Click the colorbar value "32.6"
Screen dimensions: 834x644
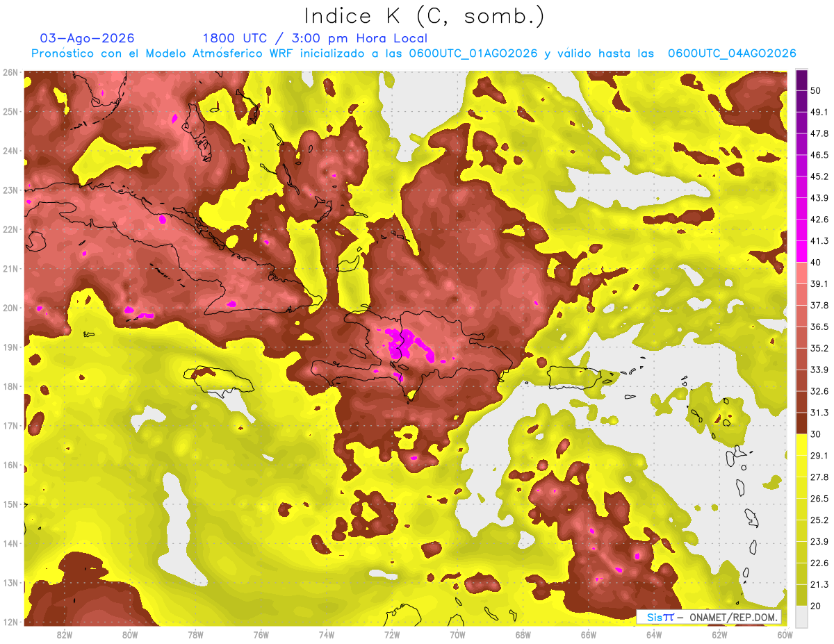pos(819,391)
